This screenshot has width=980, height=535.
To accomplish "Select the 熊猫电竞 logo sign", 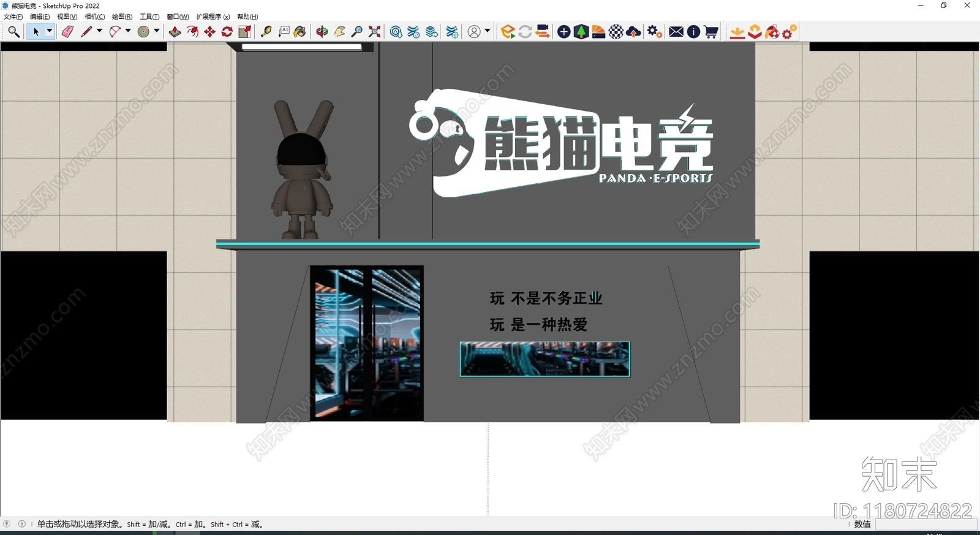I will click(562, 143).
